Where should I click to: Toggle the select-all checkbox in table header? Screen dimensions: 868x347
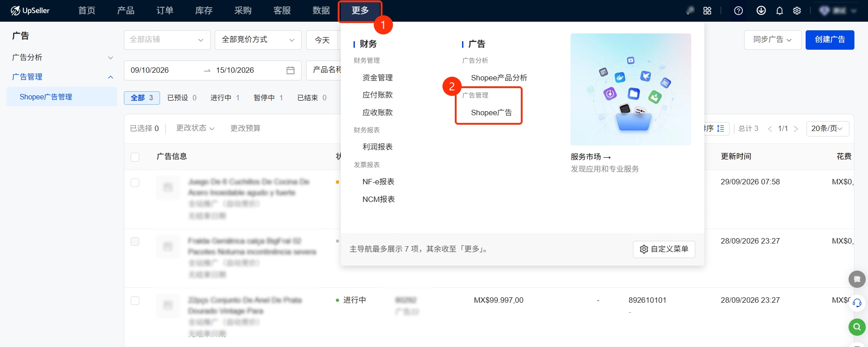click(x=135, y=157)
